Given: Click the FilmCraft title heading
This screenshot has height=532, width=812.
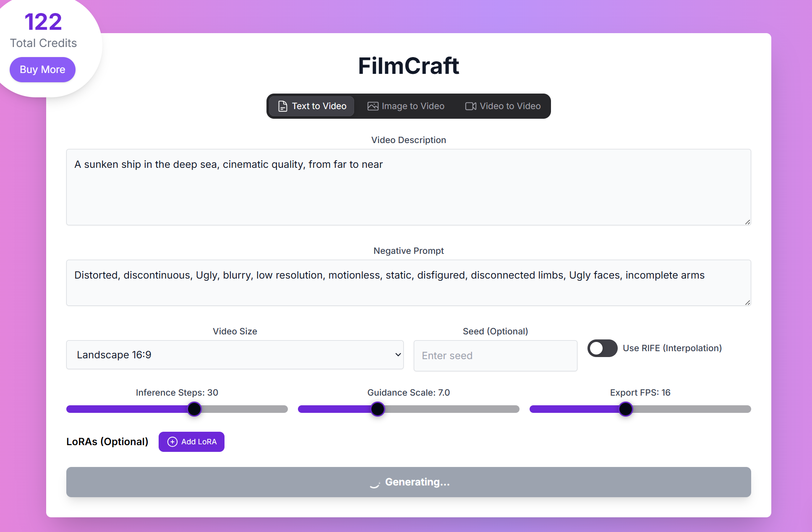Looking at the screenshot, I should coord(408,66).
